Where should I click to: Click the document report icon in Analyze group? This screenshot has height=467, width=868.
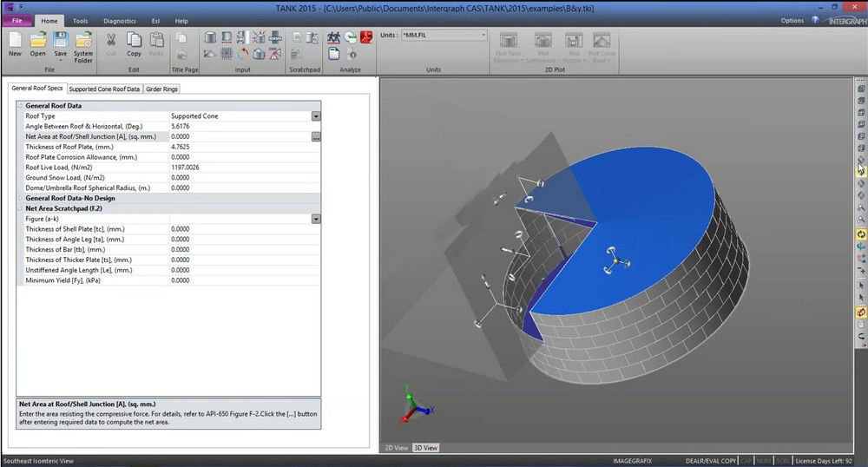click(333, 54)
